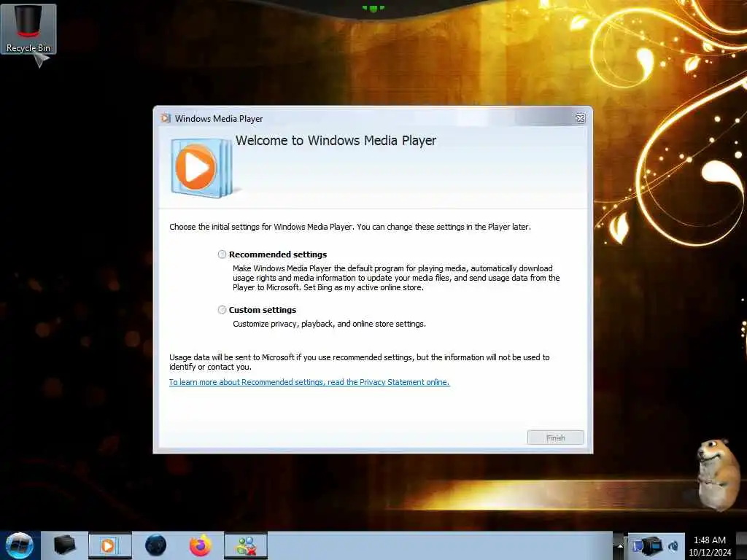Click the 'Customize privacy, playback, and online store settings.' text
The height and width of the screenshot is (560, 747).
click(x=329, y=324)
